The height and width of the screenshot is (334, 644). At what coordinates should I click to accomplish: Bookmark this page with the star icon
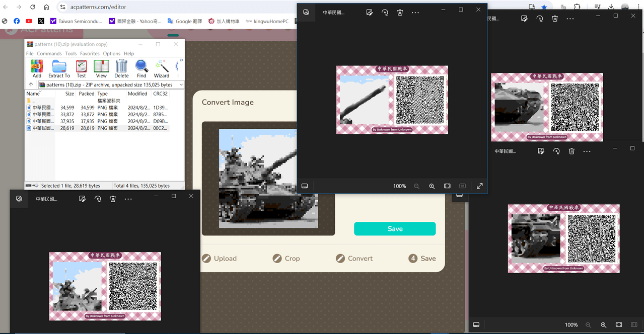(x=544, y=7)
